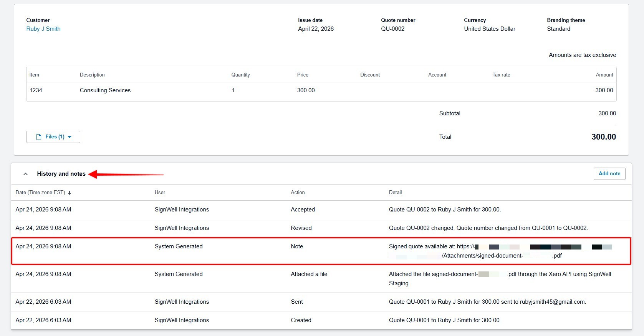This screenshot has width=644, height=336.
Task: Click the Account column header
Action: tap(437, 75)
